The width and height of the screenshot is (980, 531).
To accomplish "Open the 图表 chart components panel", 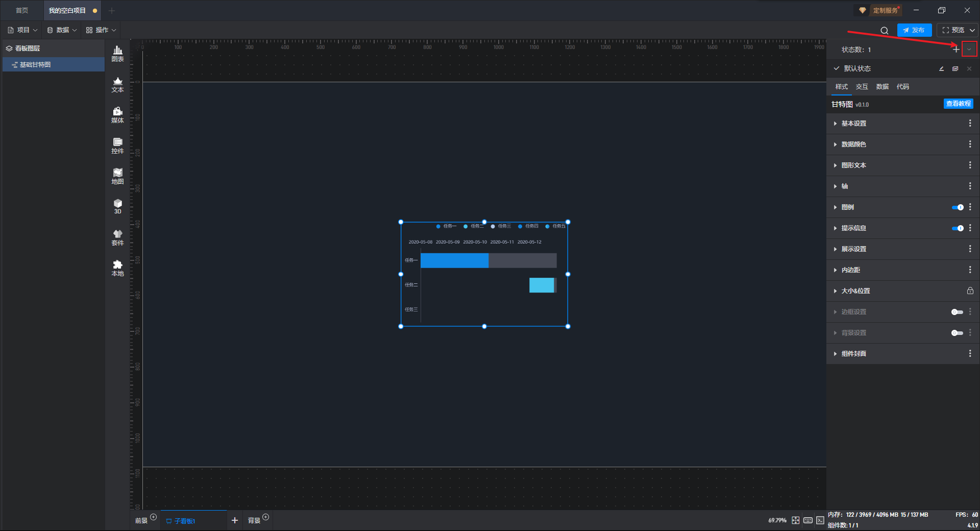I will (x=117, y=54).
